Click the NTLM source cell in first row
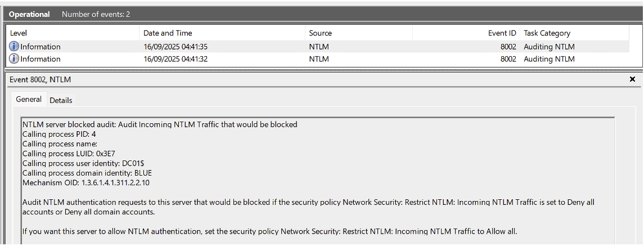Image resolution: width=644 pixels, height=246 pixels. tap(319, 47)
